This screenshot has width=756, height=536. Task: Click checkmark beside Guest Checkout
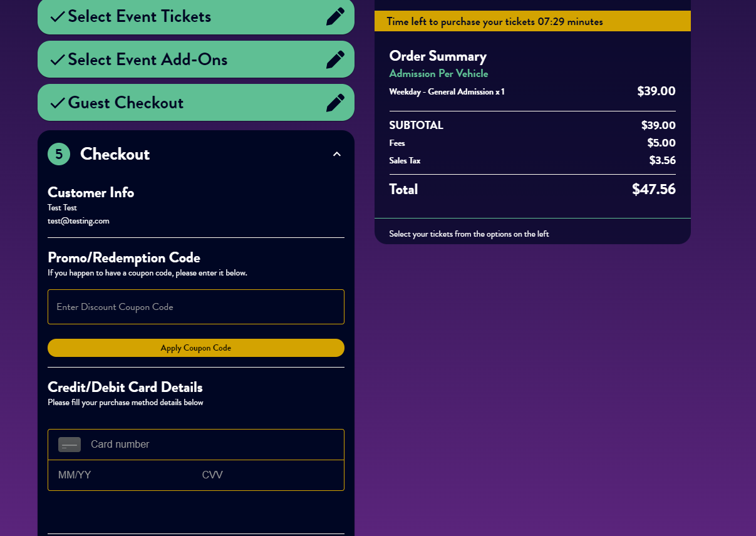pos(58,103)
